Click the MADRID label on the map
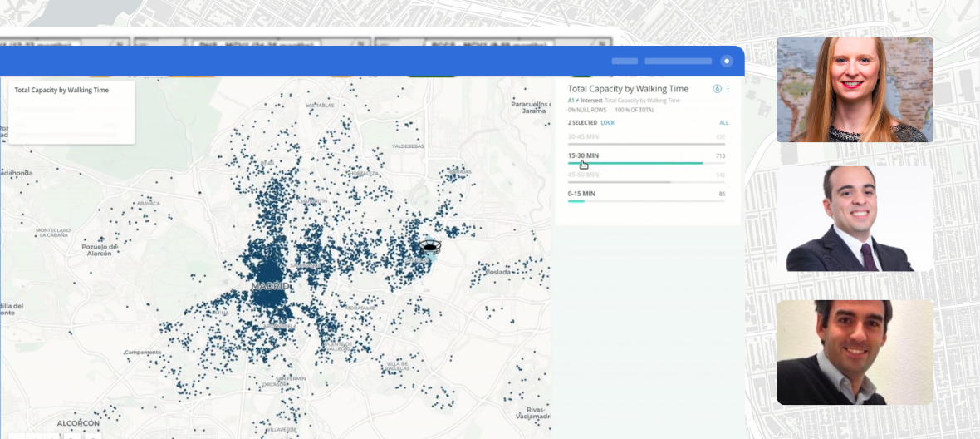Screen dimensions: 980x439 point(270,286)
